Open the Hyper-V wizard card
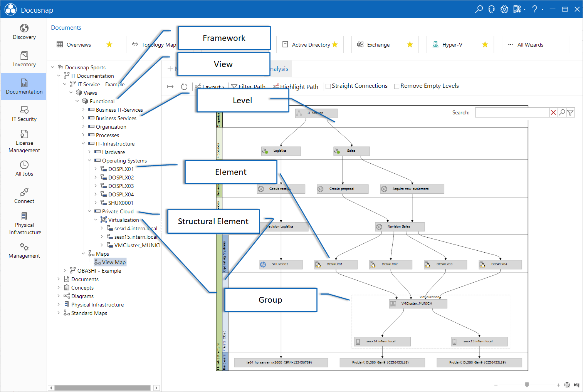 click(x=460, y=45)
